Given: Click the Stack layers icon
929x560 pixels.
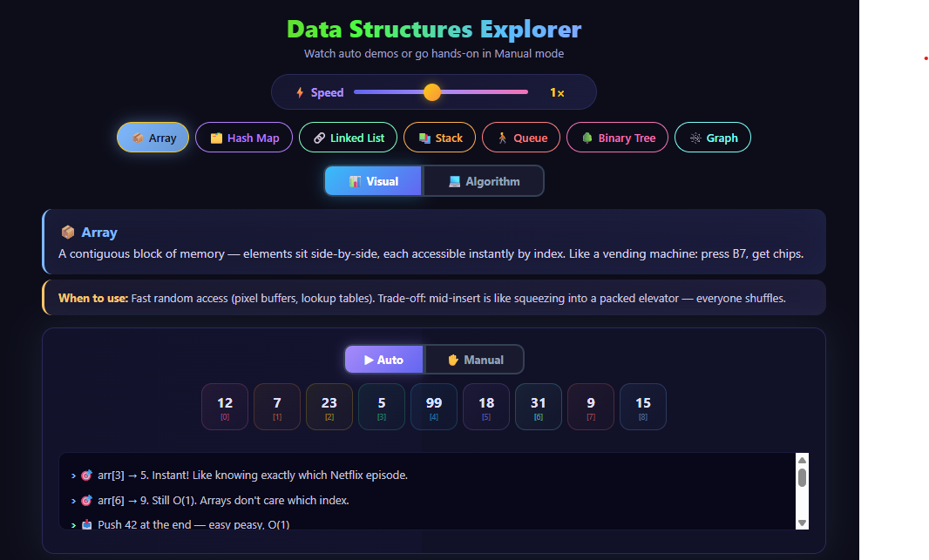Looking at the screenshot, I should click(423, 137).
